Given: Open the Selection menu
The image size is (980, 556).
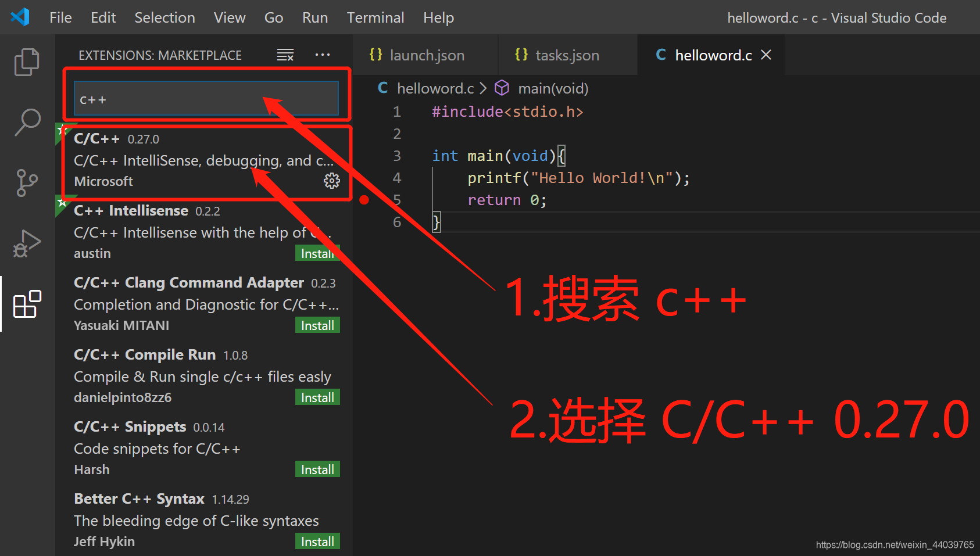Looking at the screenshot, I should pyautogui.click(x=164, y=17).
